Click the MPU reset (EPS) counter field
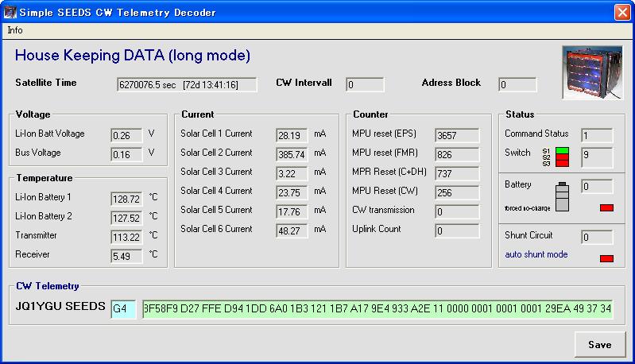Image resolution: width=635 pixels, height=364 pixels. tap(457, 135)
